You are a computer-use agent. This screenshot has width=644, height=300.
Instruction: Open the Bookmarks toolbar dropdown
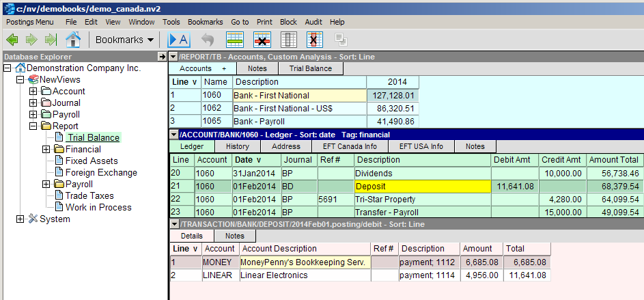point(124,40)
